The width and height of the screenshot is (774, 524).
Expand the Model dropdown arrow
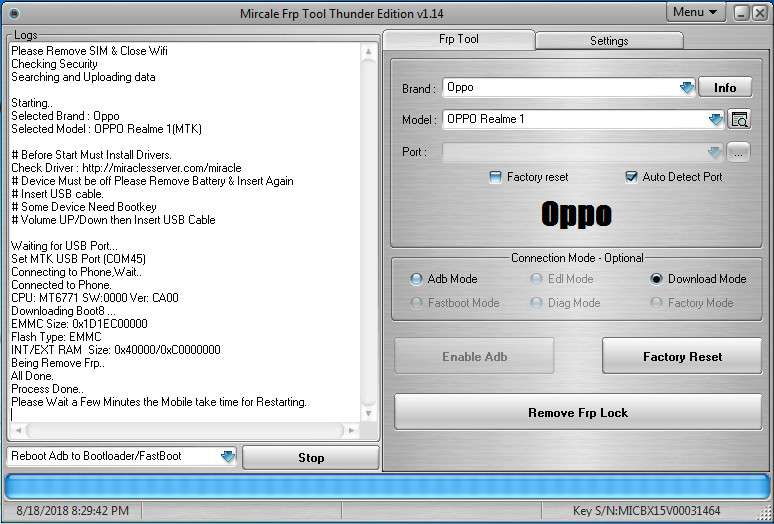click(715, 119)
